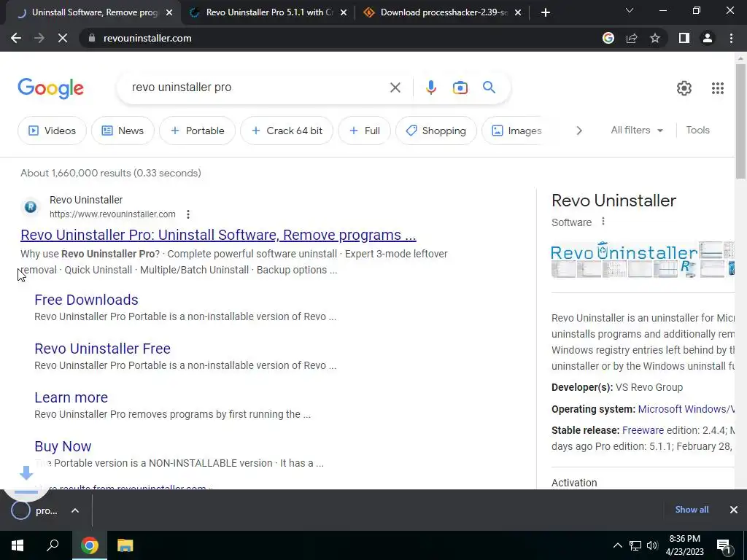The image size is (747, 560).
Task: Open the browser side panel
Action: [684, 38]
